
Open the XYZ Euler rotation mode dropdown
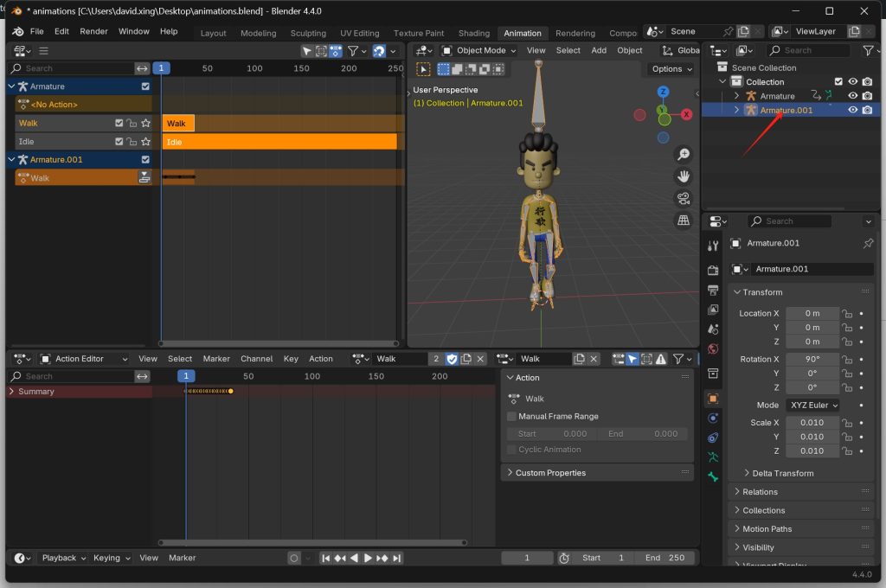(x=813, y=405)
